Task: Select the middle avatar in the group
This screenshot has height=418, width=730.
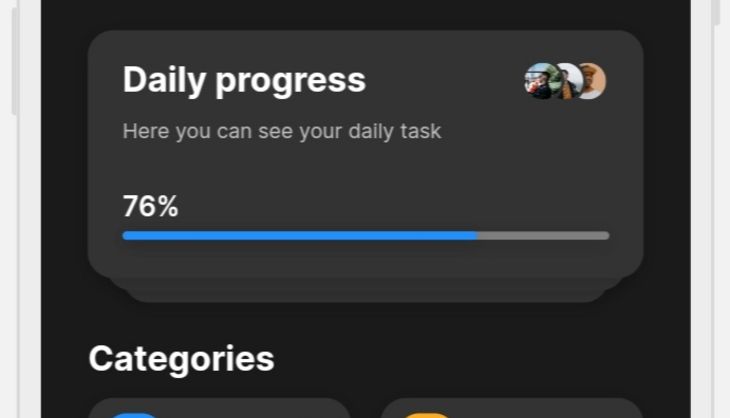Action: point(571,81)
